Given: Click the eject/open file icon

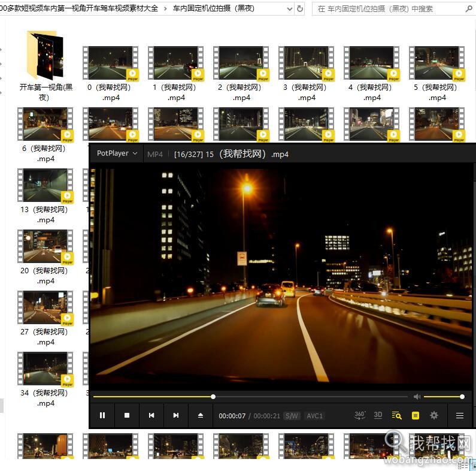Looking at the screenshot, I should point(201,415).
